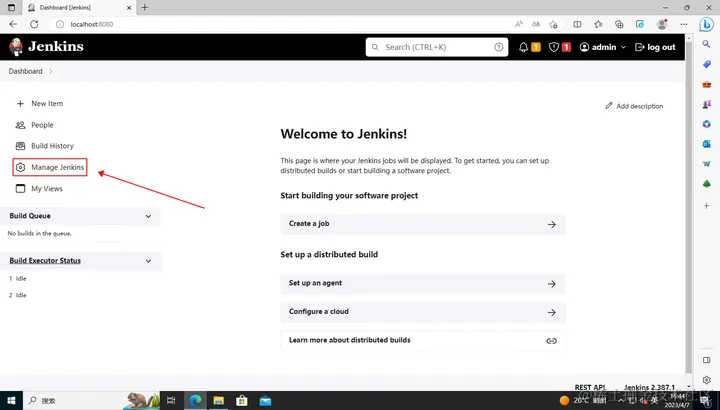Reload the page with refresh icon
The height and width of the screenshot is (410, 720).
pos(34,24)
